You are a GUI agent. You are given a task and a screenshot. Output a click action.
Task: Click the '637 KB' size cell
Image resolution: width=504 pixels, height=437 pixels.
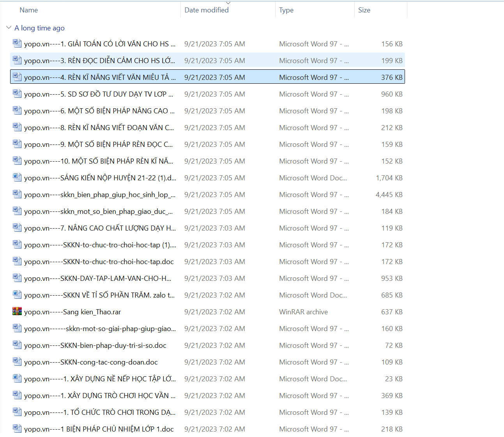(x=392, y=312)
